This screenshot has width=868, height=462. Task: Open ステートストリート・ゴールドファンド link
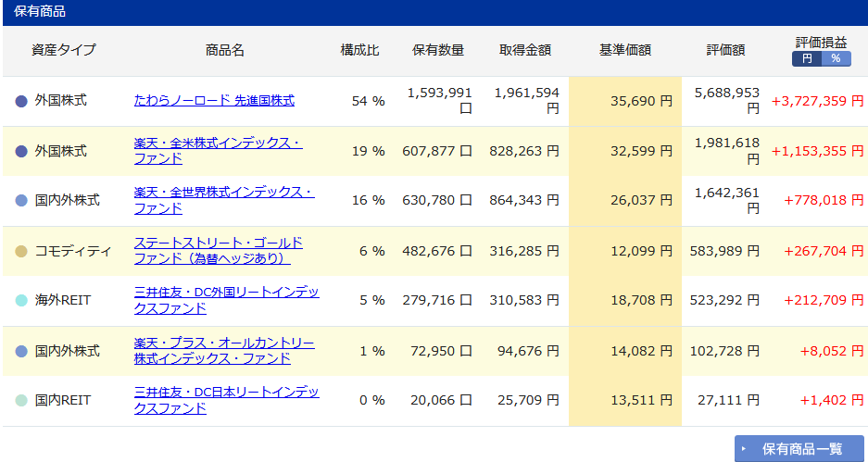218,251
